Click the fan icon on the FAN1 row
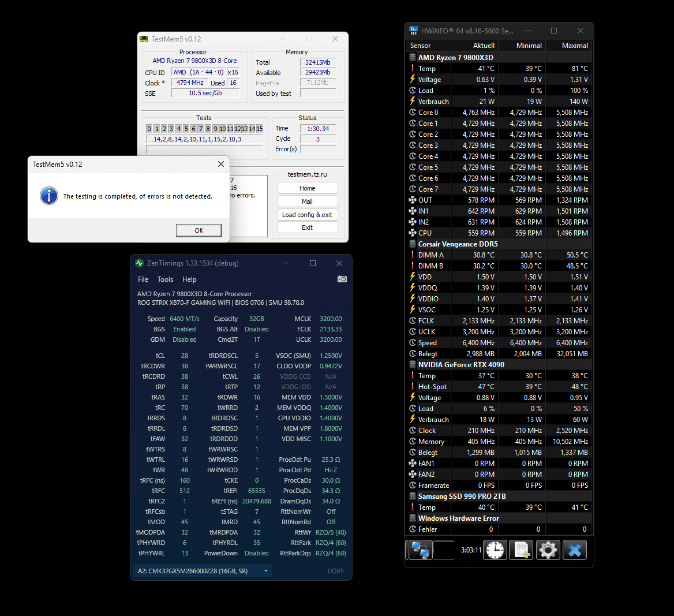674x616 pixels. point(413,463)
